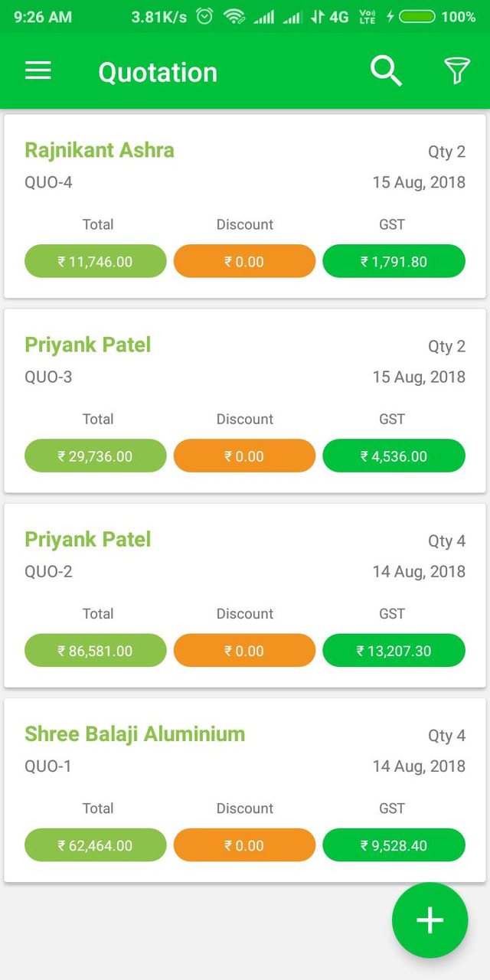Image resolution: width=490 pixels, height=980 pixels.
Task: Tap the ₹ 9,528.40 GST pill
Action: (394, 845)
